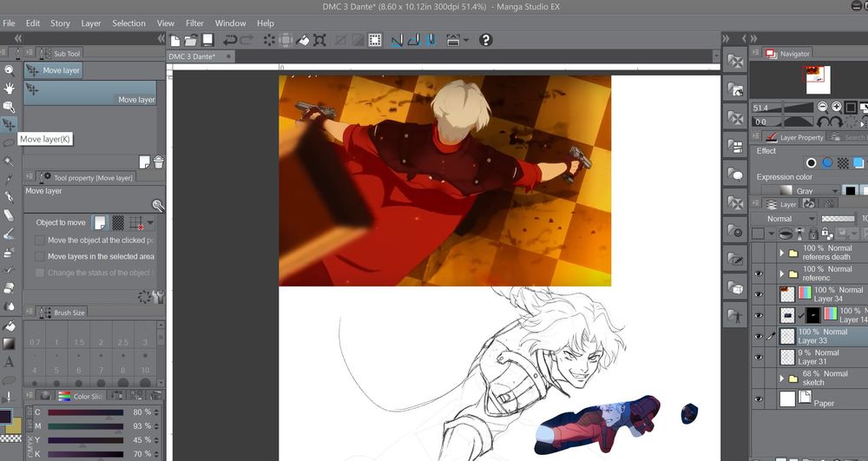Viewport: 868px width, 461px height.
Task: Open the Object to move dropdown arrow
Action: (x=150, y=222)
